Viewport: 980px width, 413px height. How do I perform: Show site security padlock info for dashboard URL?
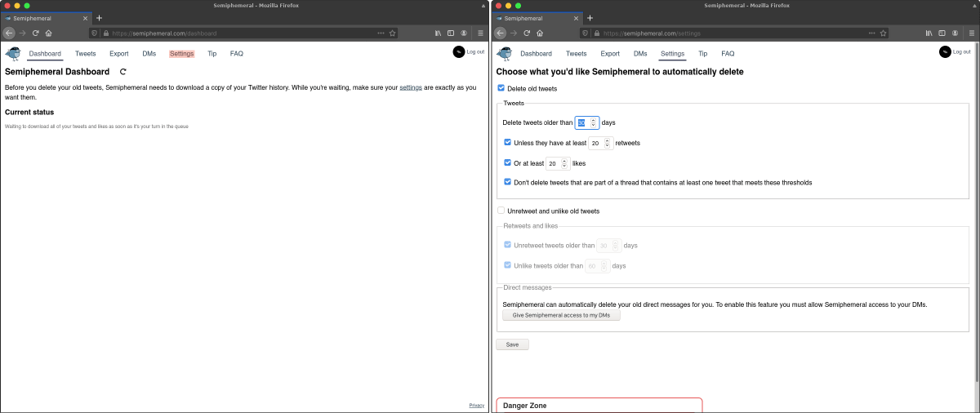click(x=105, y=33)
